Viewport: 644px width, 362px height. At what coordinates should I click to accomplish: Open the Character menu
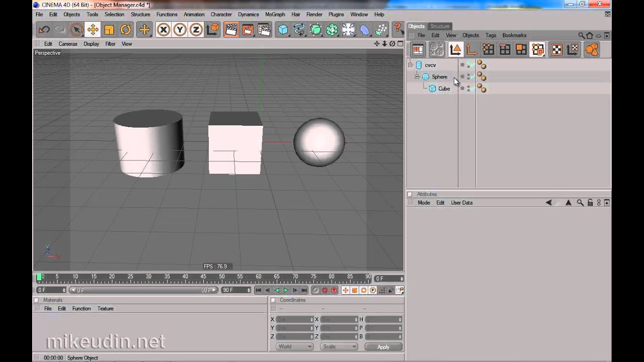point(221,15)
